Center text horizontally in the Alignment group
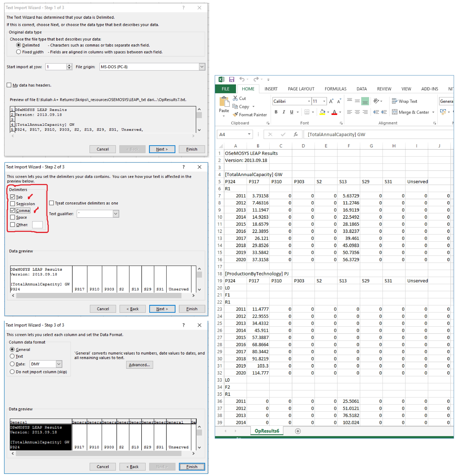Image resolution: width=458 pixels, height=476 pixels. pyautogui.click(x=357, y=112)
